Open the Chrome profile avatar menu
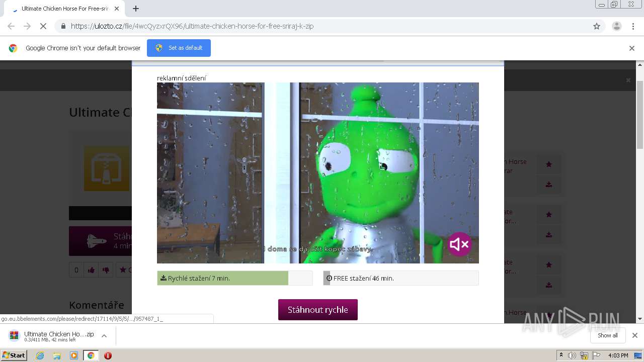The image size is (644, 362). point(616,26)
